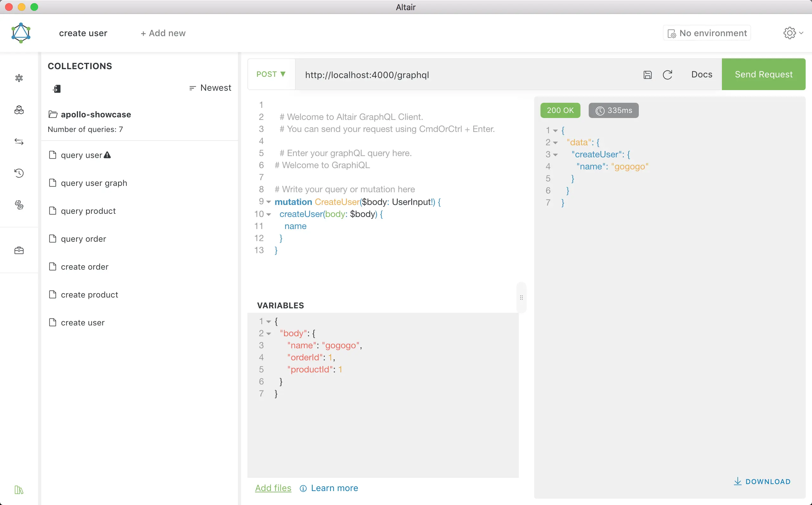
Task: Collapse the mutation CreateUser fold arrow
Action: [x=269, y=202]
